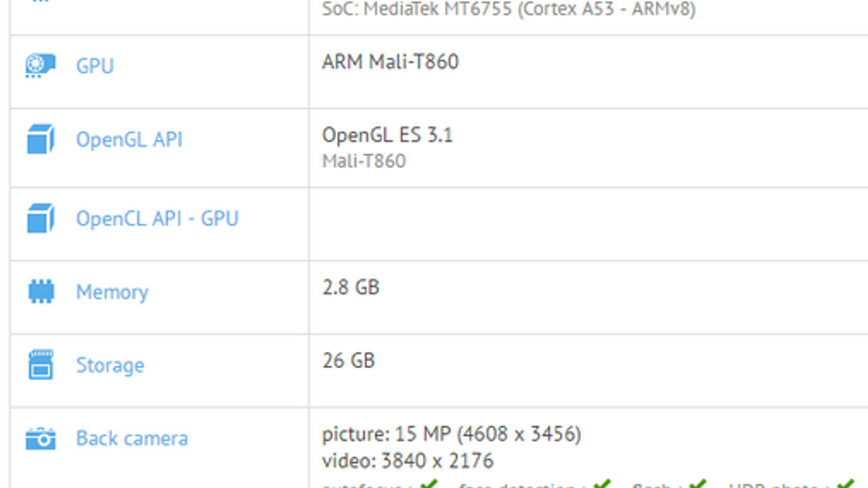The height and width of the screenshot is (488, 868).
Task: Click the gray Mali-T860 subtext
Action: [x=364, y=161]
